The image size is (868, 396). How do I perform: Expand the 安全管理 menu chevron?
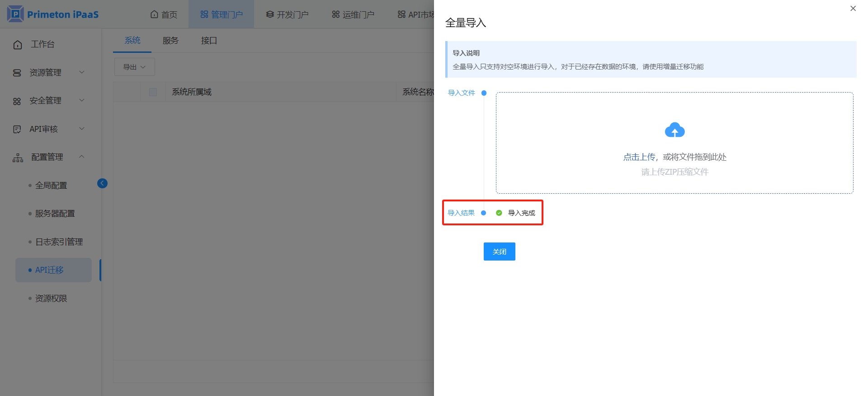(82, 100)
